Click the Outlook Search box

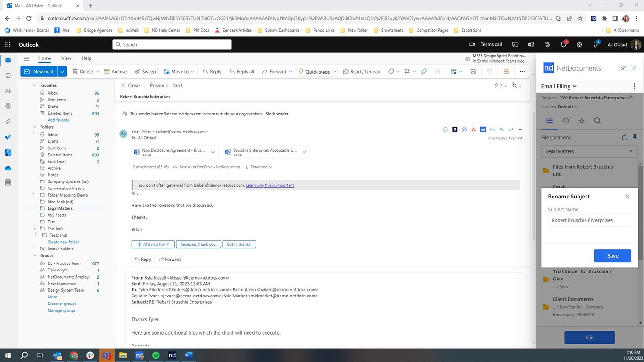click(172, 44)
